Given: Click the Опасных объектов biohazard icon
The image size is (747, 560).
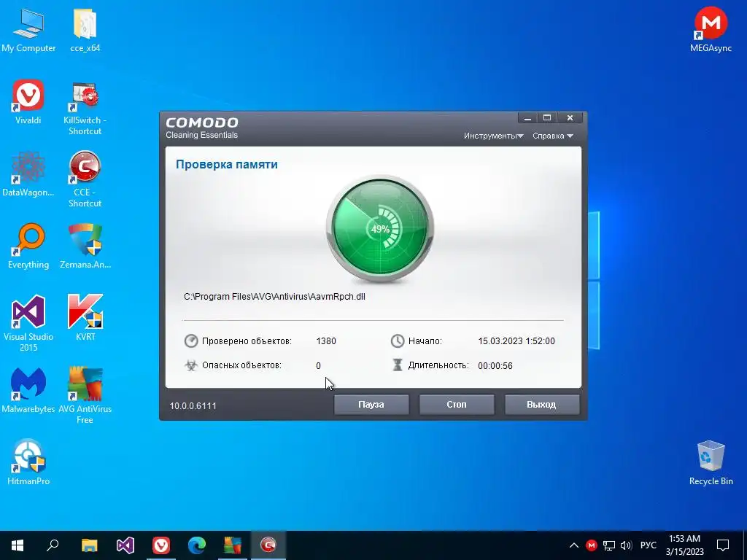Looking at the screenshot, I should (191, 365).
